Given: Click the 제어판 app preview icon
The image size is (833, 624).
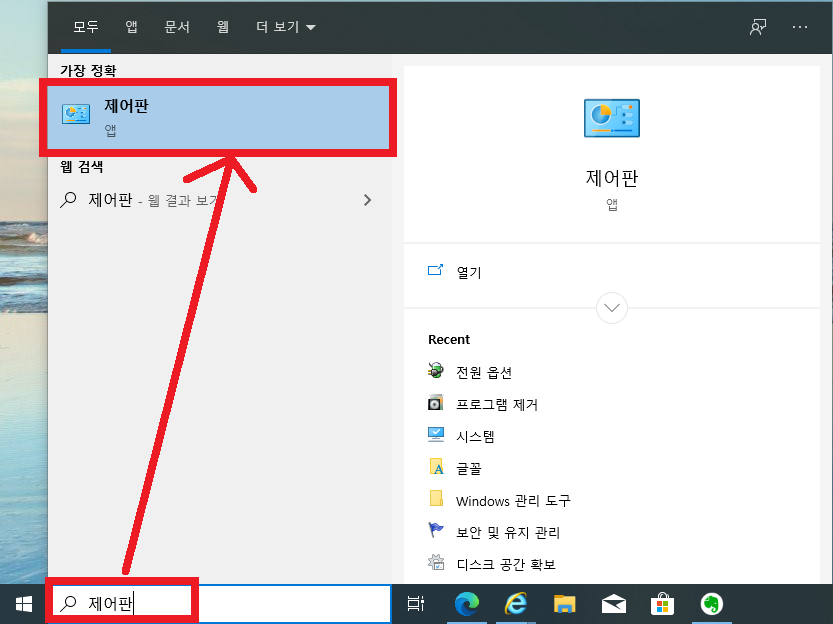Looking at the screenshot, I should tap(611, 117).
